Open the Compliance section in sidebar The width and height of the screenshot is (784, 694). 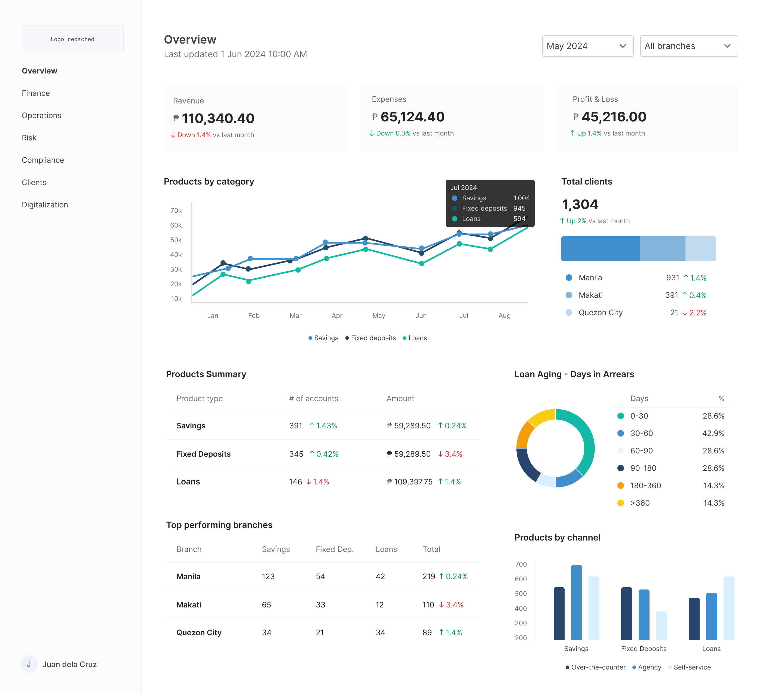click(x=42, y=160)
